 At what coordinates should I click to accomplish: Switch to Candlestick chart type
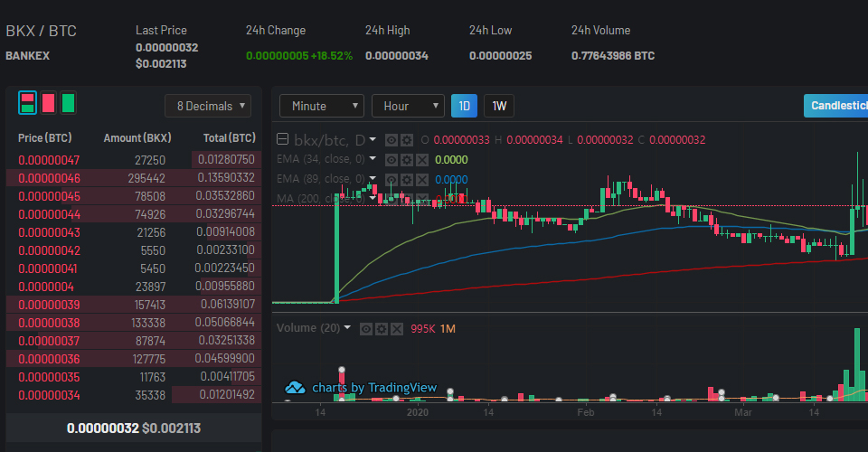click(x=835, y=106)
